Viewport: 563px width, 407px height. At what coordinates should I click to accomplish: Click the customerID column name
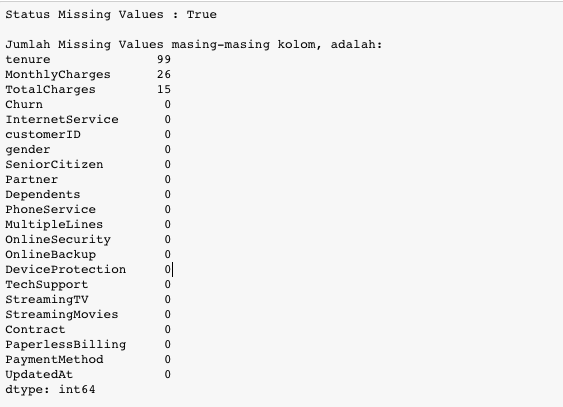[43, 135]
